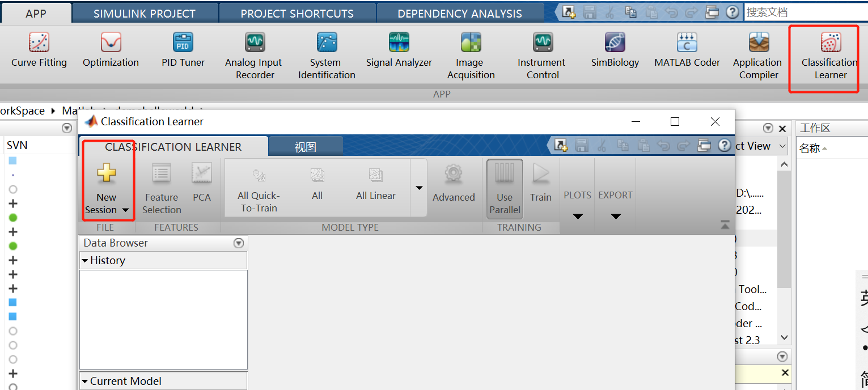Open the Application Compiler app

[759, 55]
